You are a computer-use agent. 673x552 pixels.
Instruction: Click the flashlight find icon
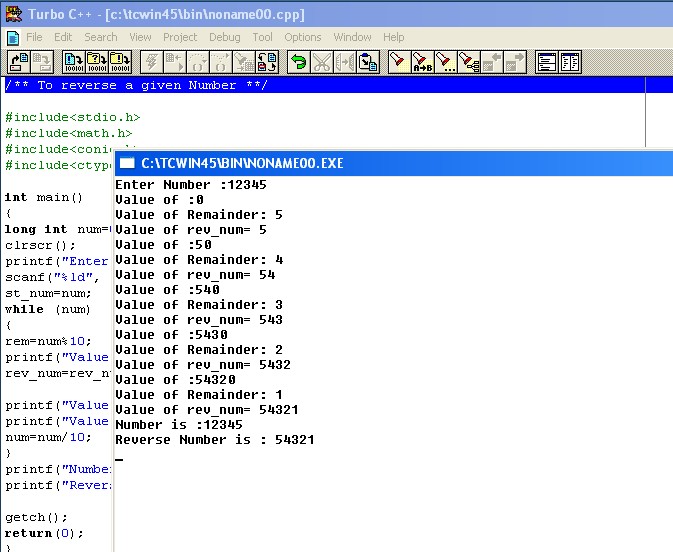pos(399,62)
